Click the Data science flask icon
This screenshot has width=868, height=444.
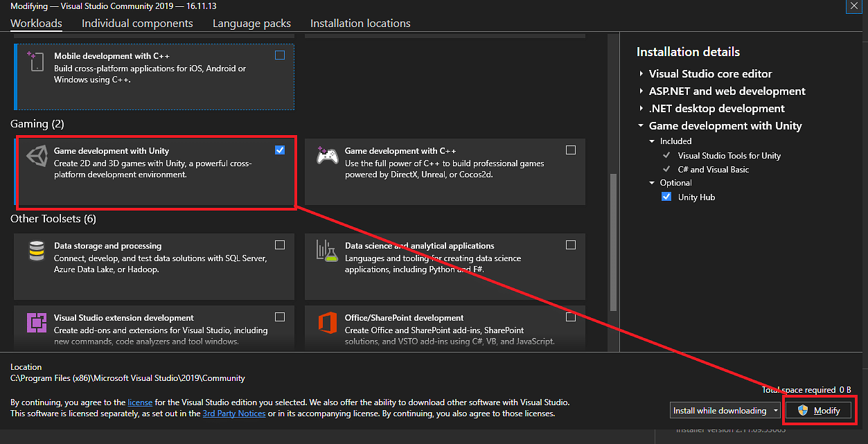coord(326,251)
